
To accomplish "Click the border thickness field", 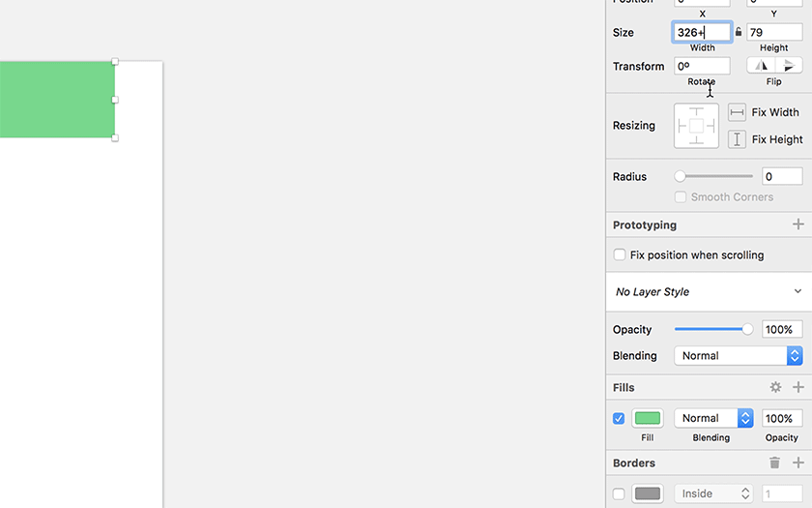I will click(x=782, y=493).
